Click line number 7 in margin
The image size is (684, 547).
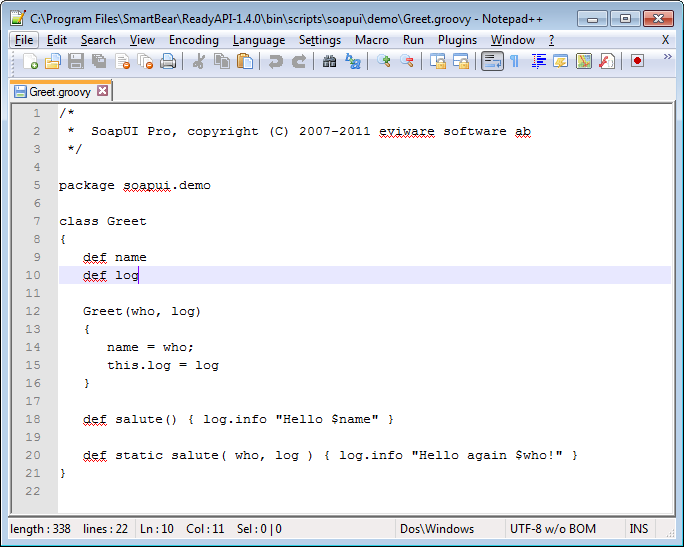(x=37, y=221)
